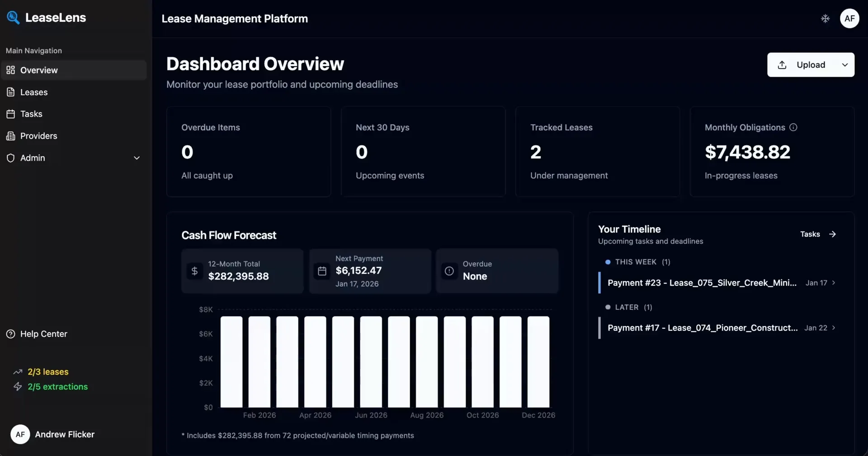Click the Help Center question mark icon

point(11,334)
